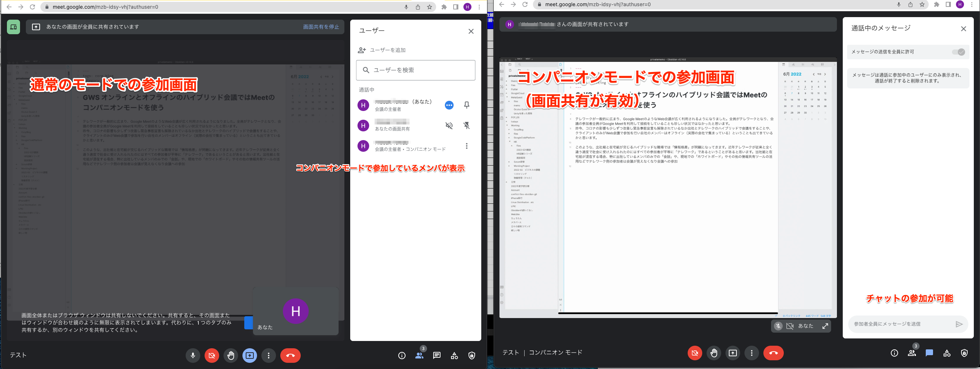Toggle microphone in left Meet window
Viewport: 980px width, 369px height.
[x=193, y=355]
